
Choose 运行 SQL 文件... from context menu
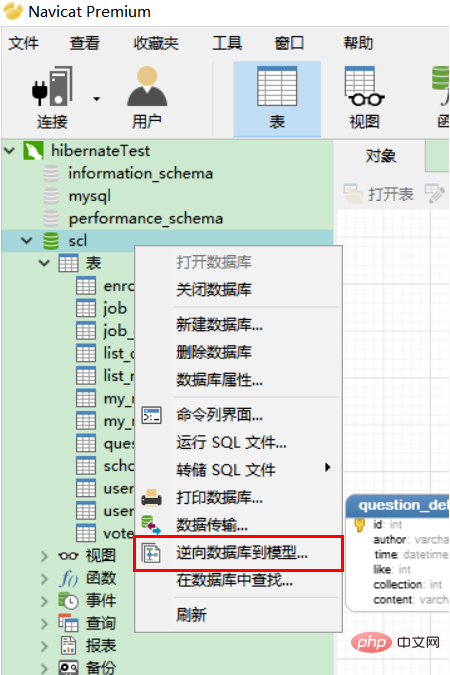click(x=239, y=443)
